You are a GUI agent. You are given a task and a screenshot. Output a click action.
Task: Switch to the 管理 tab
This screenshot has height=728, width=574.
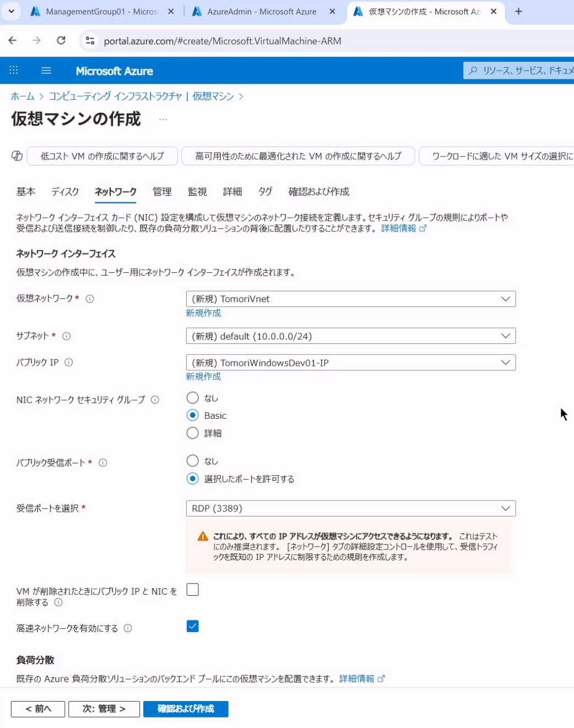click(x=162, y=192)
